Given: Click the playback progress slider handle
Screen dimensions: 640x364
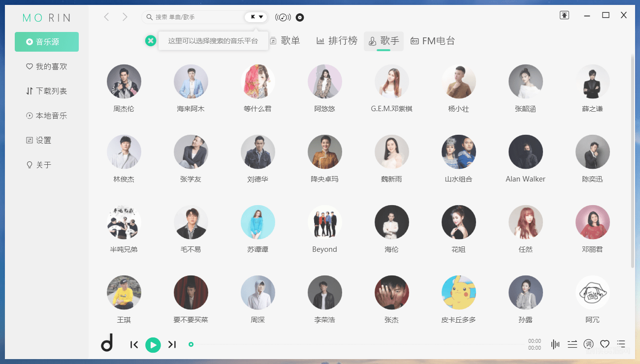Looking at the screenshot, I should (x=191, y=344).
